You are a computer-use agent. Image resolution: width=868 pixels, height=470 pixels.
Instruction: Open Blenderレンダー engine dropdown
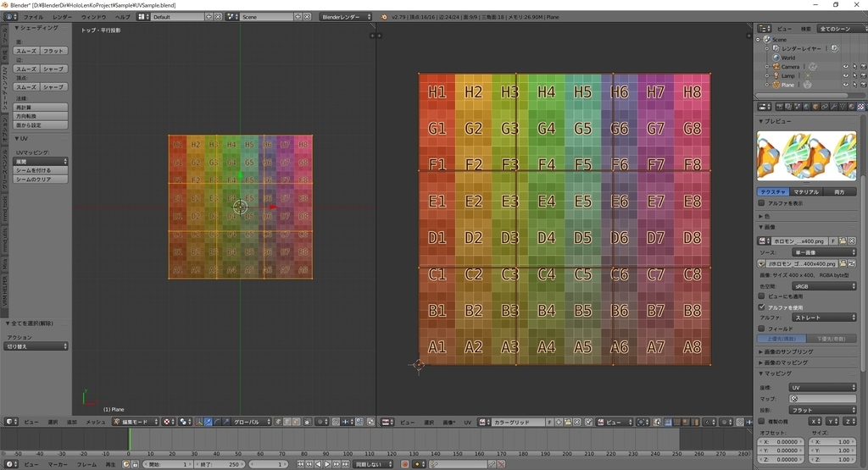346,17
